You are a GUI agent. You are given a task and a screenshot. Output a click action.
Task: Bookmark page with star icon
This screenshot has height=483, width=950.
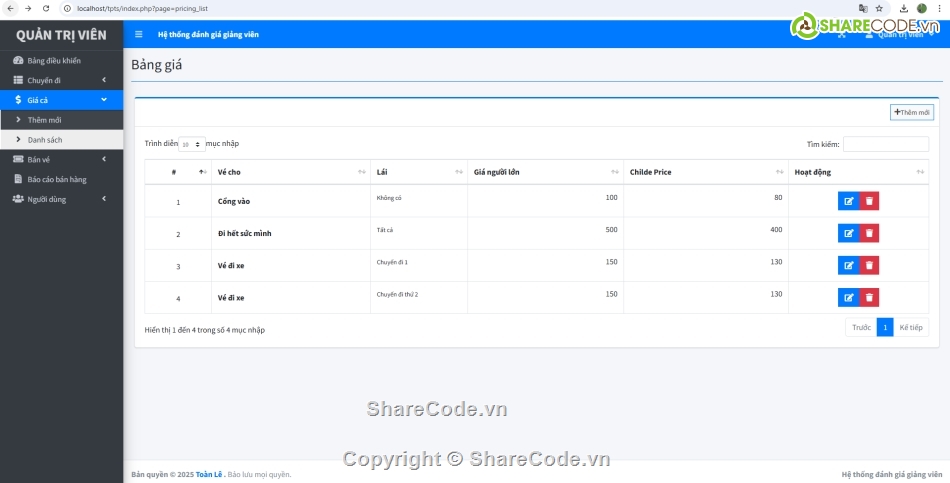point(878,8)
